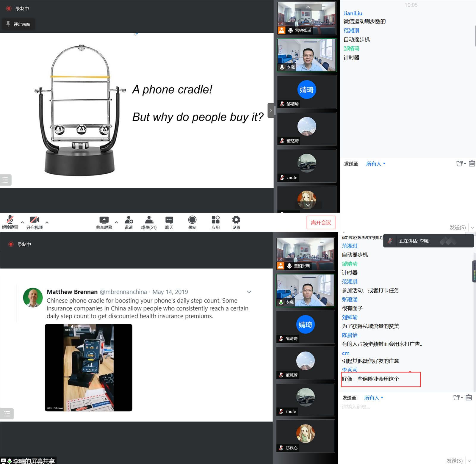Open the 成员(51) members list
The height and width of the screenshot is (464, 476).
coord(149,222)
